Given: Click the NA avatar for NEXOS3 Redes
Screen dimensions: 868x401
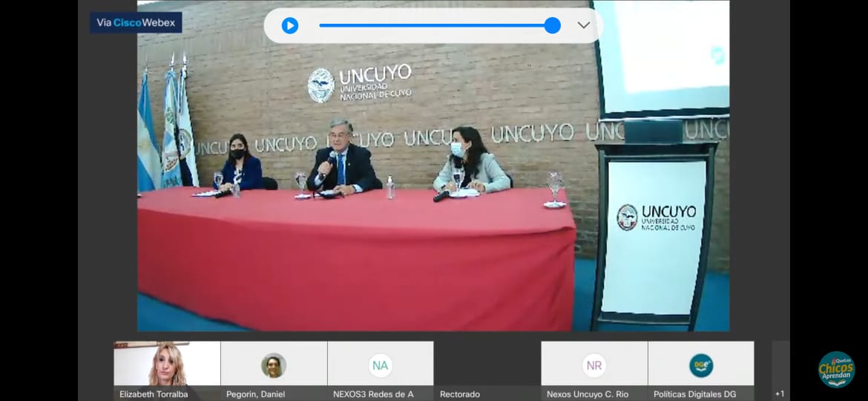Looking at the screenshot, I should pos(381,365).
